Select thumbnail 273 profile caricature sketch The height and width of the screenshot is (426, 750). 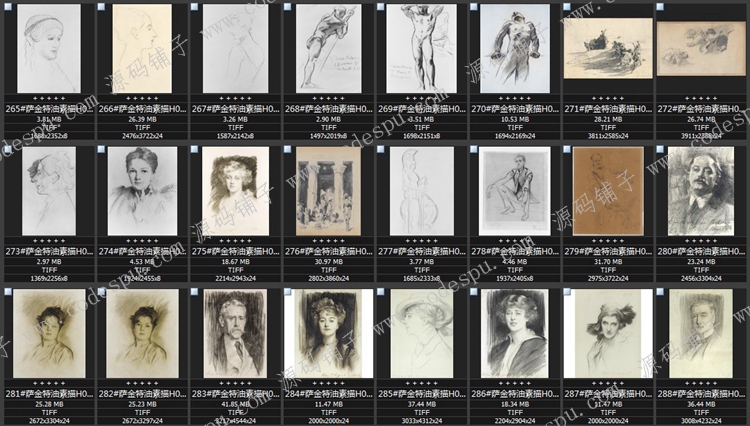click(49, 191)
